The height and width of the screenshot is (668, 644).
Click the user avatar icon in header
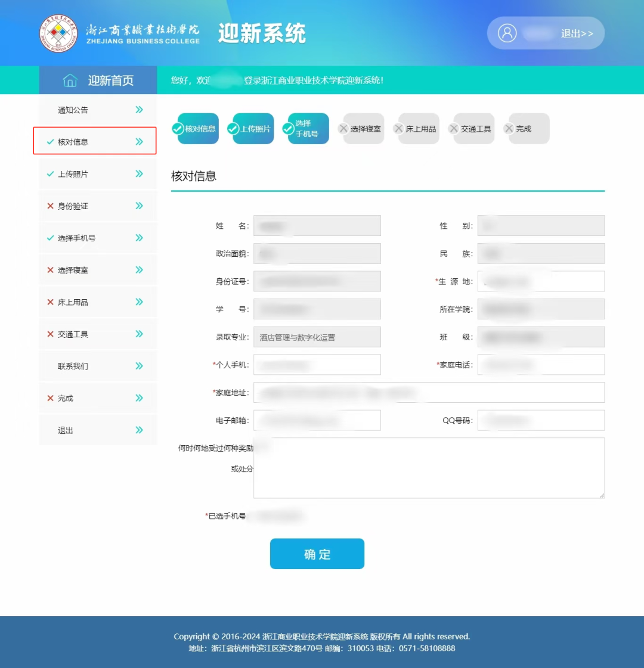507,33
